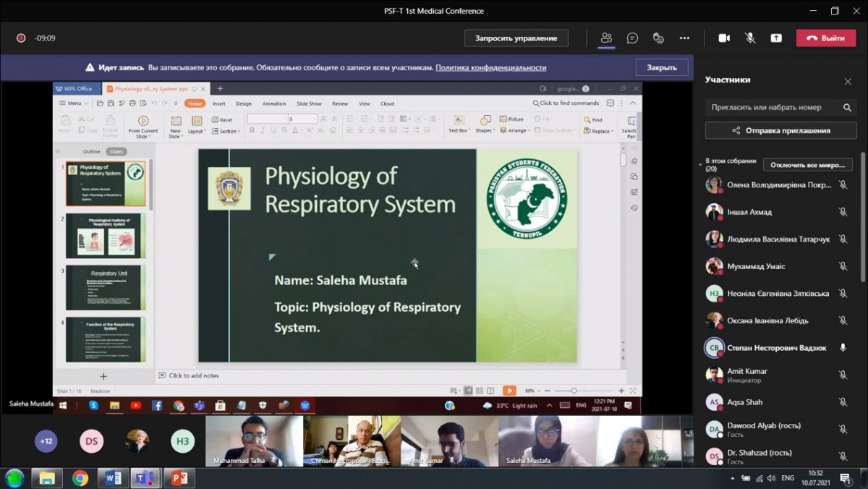Image resolution: width=868 pixels, height=489 pixels.
Task: Open the Политика конфиденциальности link
Action: [490, 67]
